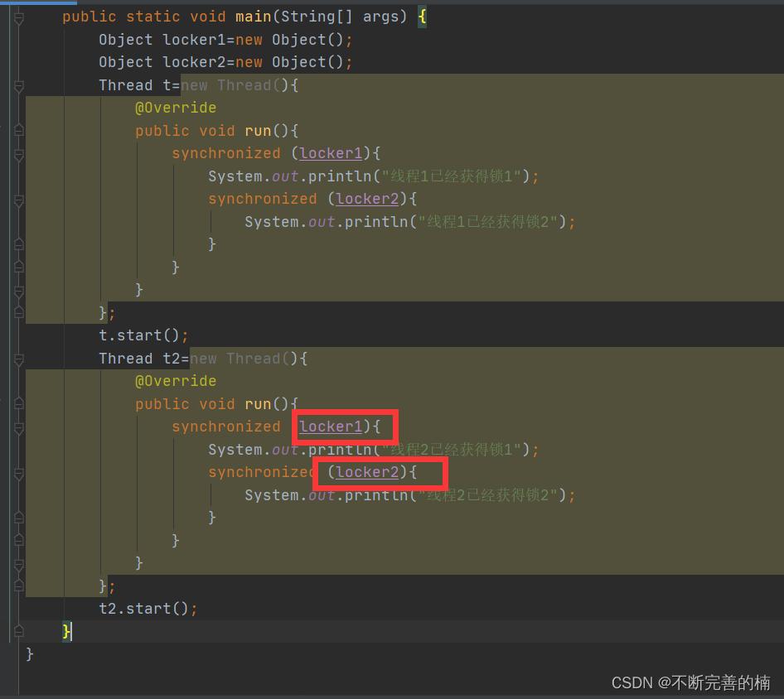
Task: Fold the run() method inside Thread t2
Action: 19,403
